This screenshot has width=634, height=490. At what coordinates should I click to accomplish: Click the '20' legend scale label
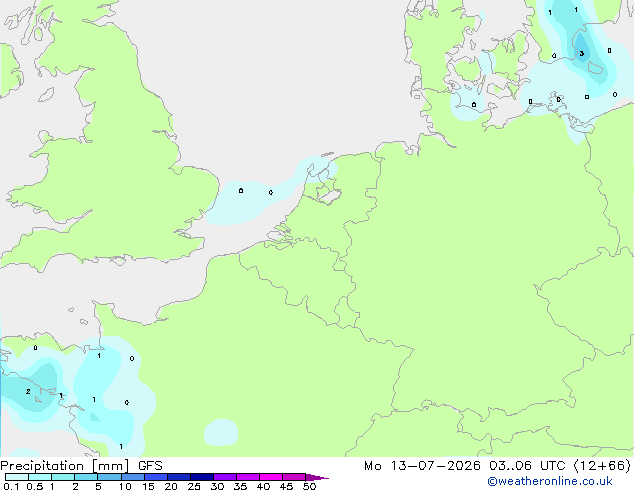pos(171,486)
